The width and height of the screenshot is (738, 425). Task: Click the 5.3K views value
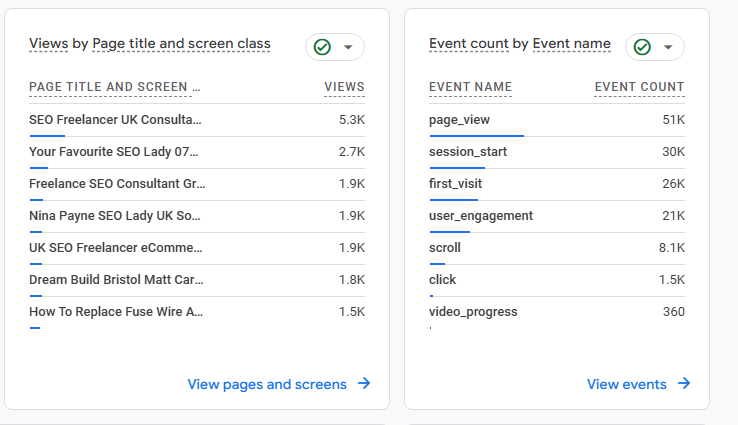352,120
